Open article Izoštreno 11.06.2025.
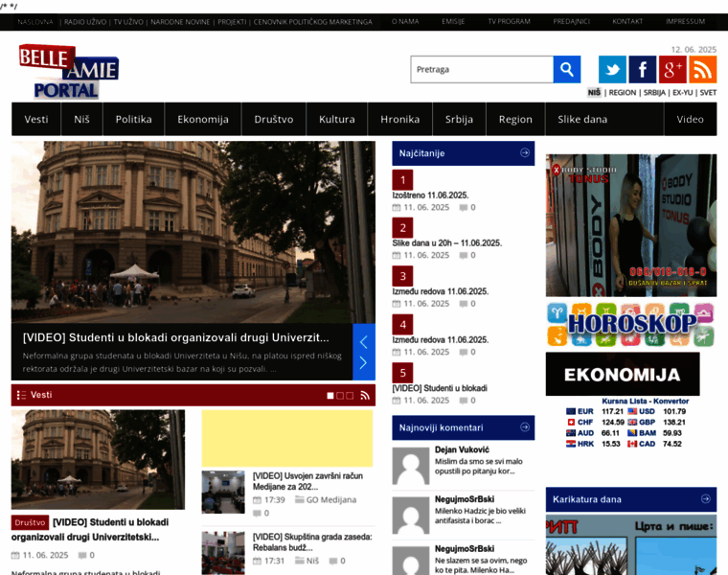Viewport: 728px width, 575px height. point(430,195)
